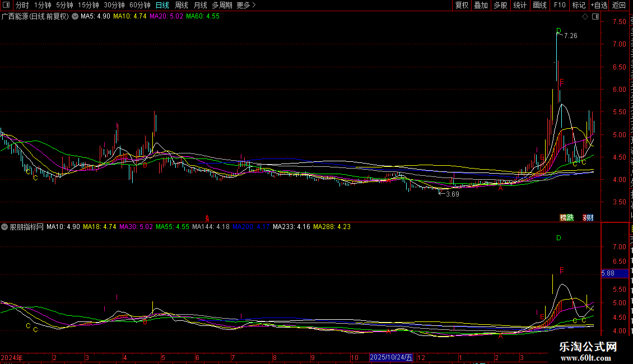This screenshot has width=633, height=364.
Task: Open the 多股 multi-stock view
Action: pyautogui.click(x=500, y=5)
